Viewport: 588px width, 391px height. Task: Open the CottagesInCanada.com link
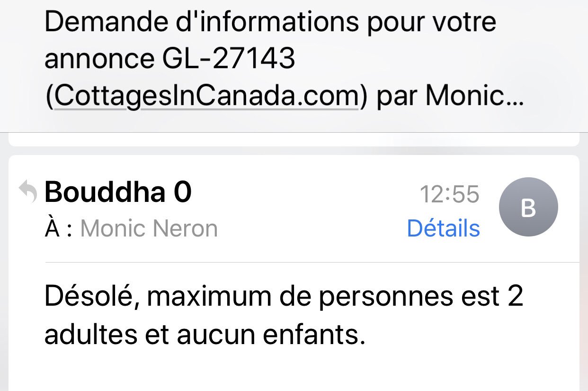206,95
